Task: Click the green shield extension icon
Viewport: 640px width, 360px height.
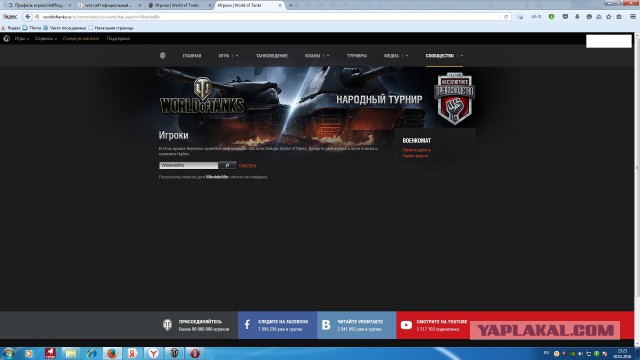Action: tap(551, 17)
